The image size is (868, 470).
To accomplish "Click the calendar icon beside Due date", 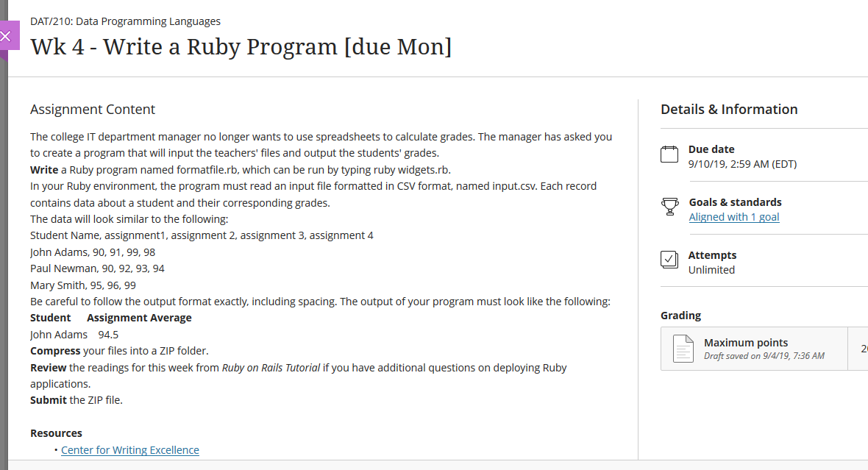I will pos(669,154).
